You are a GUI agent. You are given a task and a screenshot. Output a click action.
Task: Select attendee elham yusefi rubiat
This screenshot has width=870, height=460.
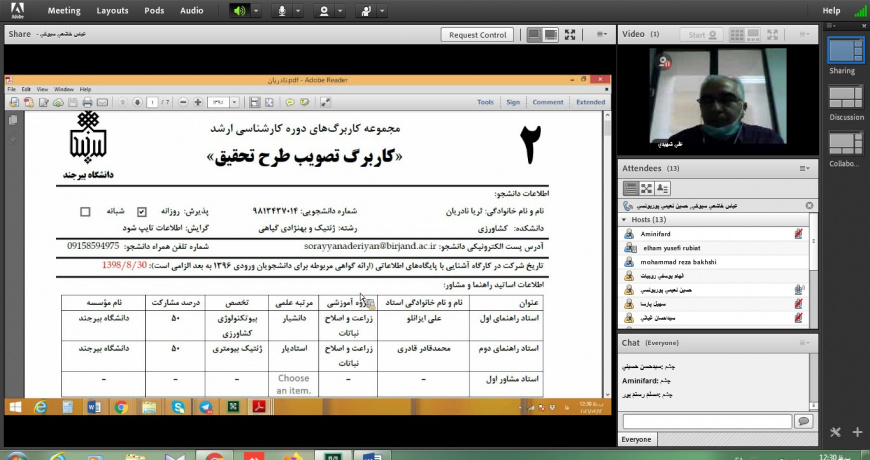(713, 248)
